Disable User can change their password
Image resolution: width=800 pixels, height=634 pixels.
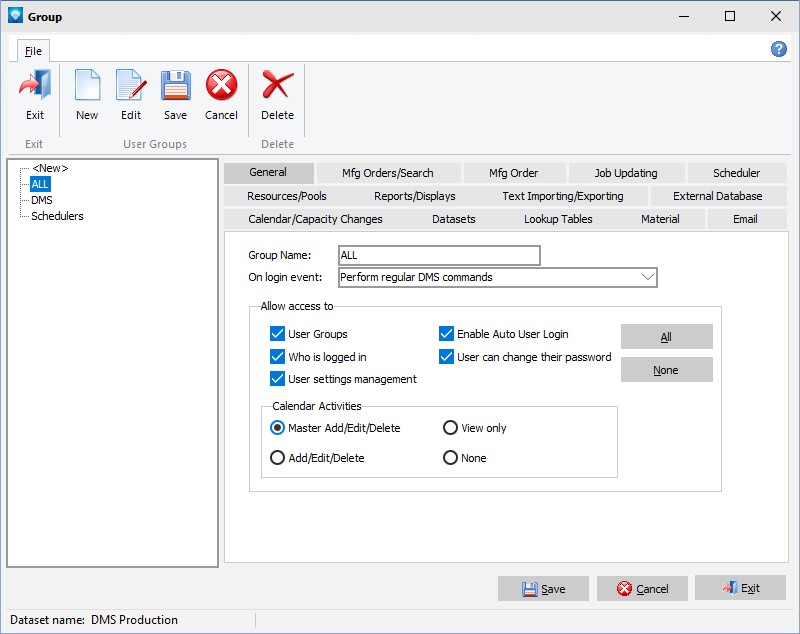(x=447, y=357)
